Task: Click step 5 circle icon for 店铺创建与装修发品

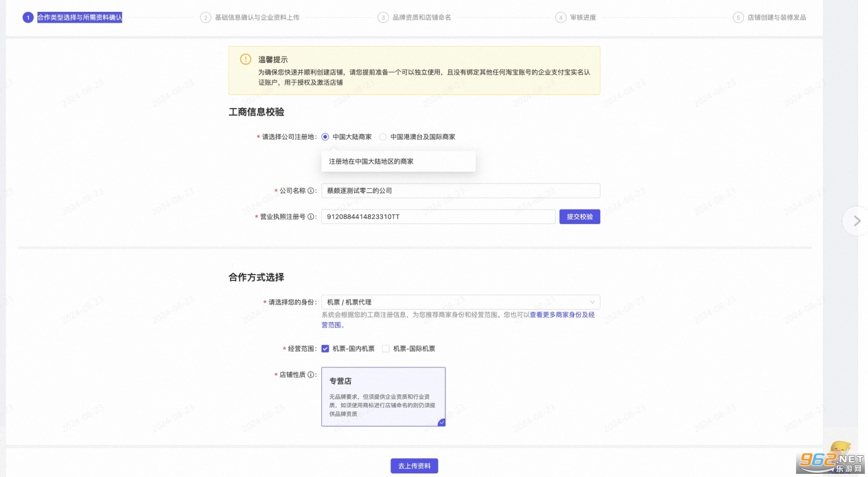Action: 738,18
